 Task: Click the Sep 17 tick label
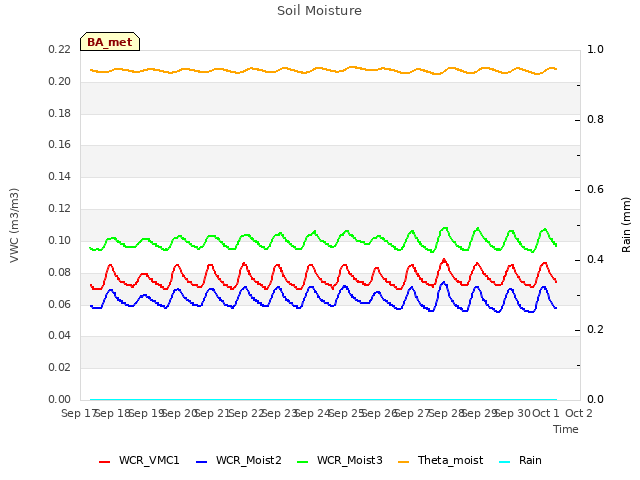pos(78,413)
